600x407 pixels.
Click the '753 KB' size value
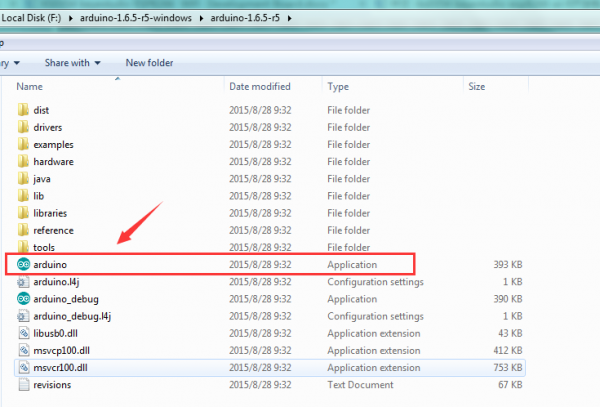pos(508,368)
